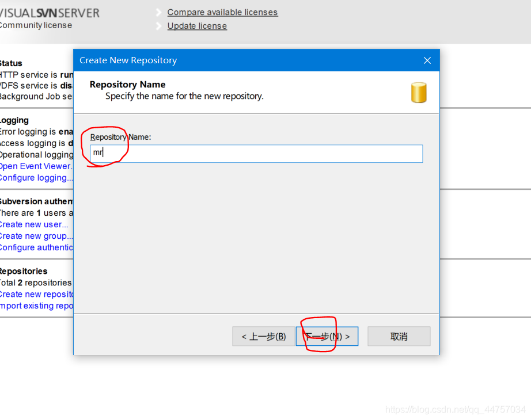This screenshot has height=420, width=531.
Task: Click the Import existing repository link
Action: [x=36, y=306]
